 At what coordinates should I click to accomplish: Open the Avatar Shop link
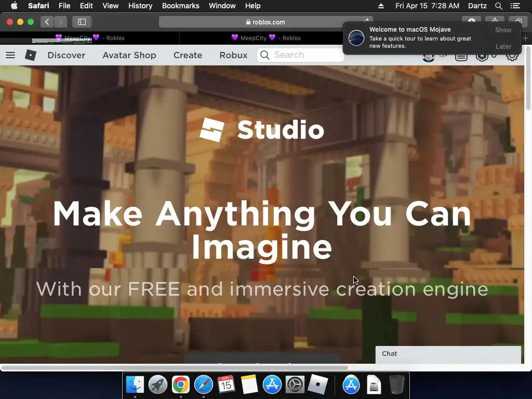129,55
